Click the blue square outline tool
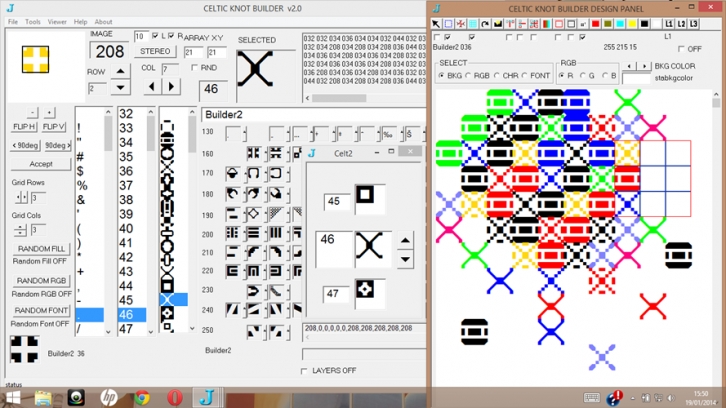 pos(449,23)
